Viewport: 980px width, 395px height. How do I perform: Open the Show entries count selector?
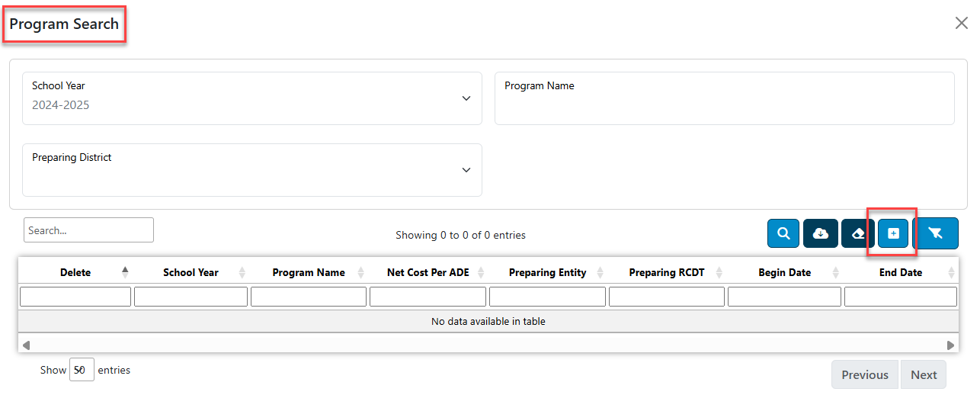click(82, 370)
